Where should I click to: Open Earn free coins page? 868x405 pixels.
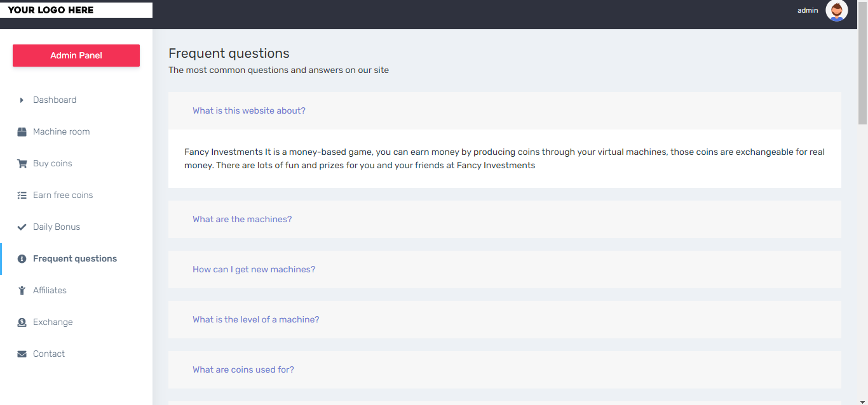click(76, 196)
